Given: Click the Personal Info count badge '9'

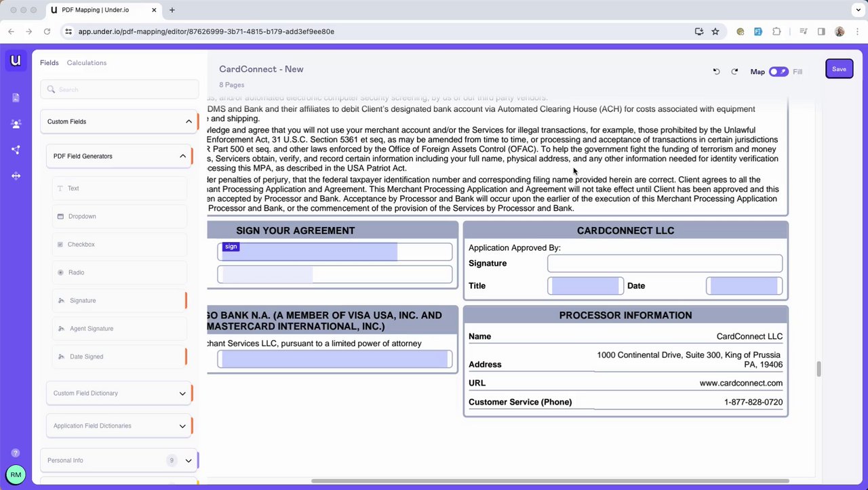Looking at the screenshot, I should coord(172,460).
